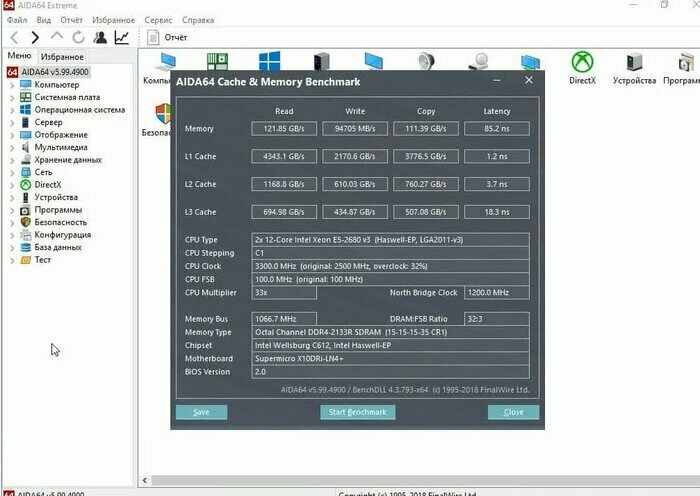The image size is (700, 496).
Task: Select Компьютер in the sidebar tree
Action: (x=57, y=84)
